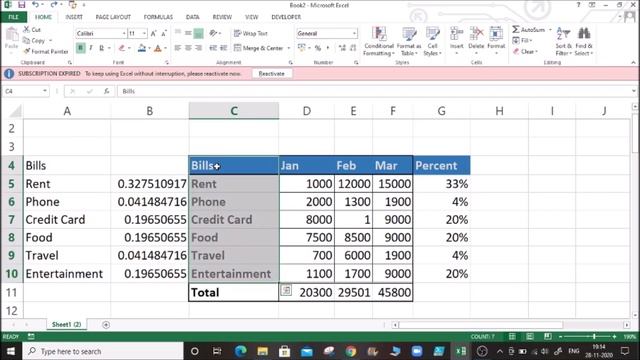Toggle Wrap Text
640x360 pixels.
coord(251,33)
